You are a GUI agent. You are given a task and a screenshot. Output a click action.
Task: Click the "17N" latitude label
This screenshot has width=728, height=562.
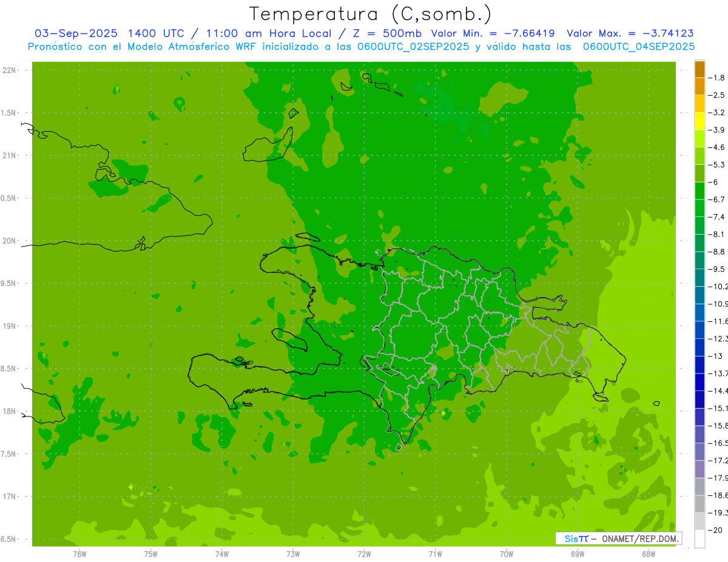click(x=10, y=497)
